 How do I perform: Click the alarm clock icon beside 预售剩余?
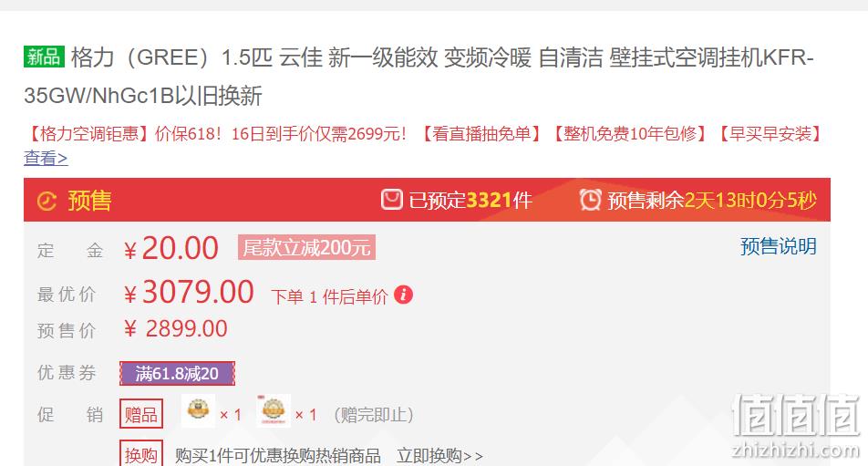tap(590, 199)
